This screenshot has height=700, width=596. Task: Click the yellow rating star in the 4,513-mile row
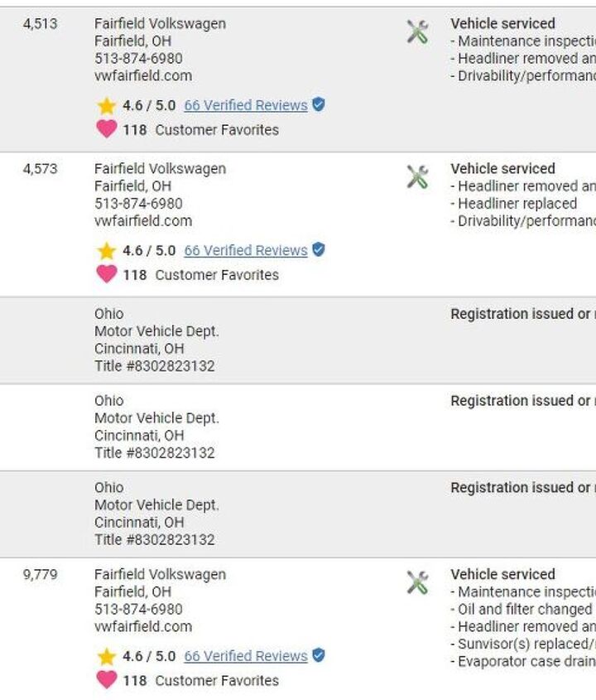107,106
